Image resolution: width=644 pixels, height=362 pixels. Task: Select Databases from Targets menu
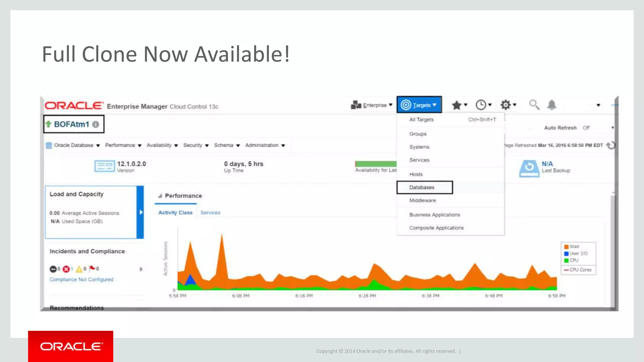(422, 188)
